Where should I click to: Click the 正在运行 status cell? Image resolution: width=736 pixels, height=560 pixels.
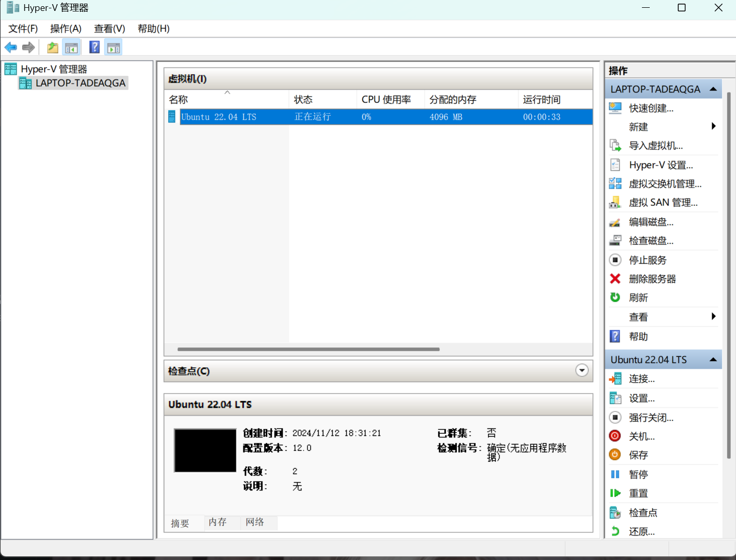(x=313, y=117)
